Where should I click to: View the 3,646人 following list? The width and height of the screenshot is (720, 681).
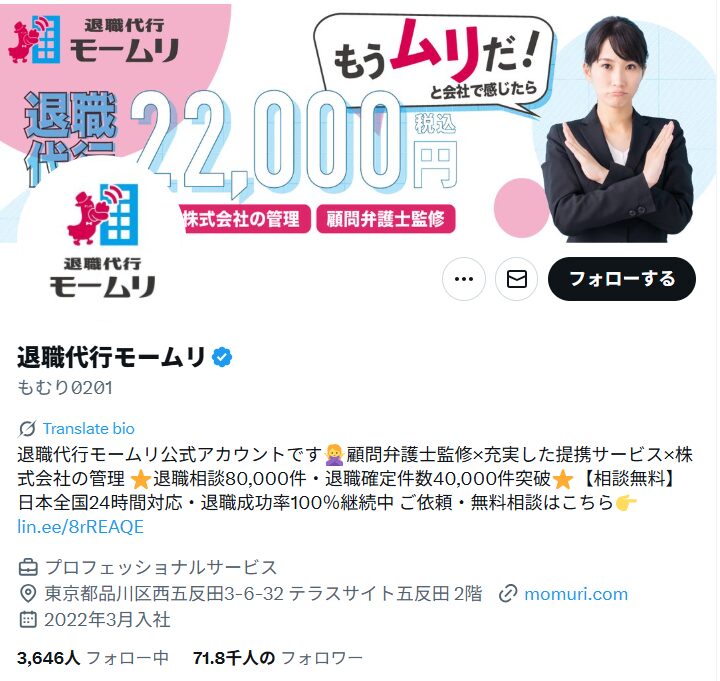tap(93, 658)
